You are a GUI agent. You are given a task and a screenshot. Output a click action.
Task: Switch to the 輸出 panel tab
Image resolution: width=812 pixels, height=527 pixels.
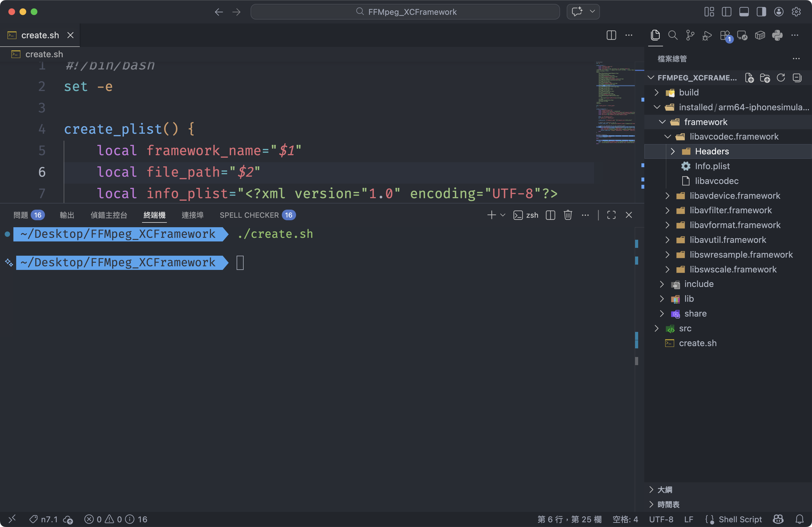(66, 215)
